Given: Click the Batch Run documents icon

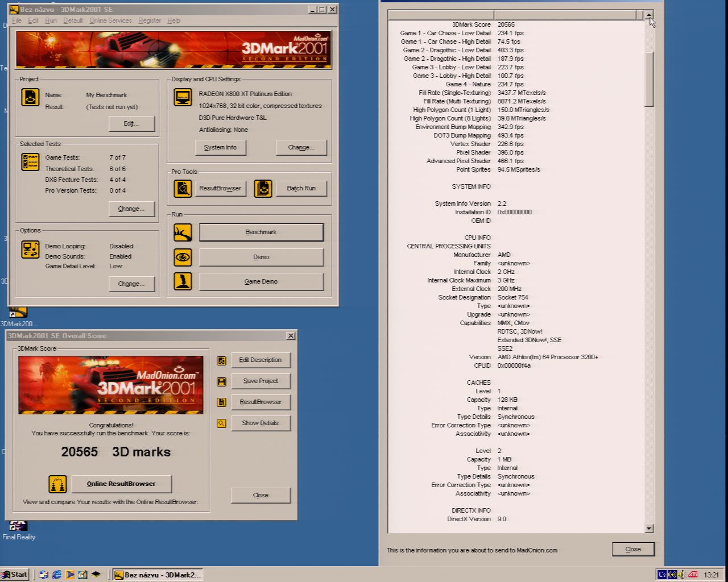Looking at the screenshot, I should pos(263,188).
